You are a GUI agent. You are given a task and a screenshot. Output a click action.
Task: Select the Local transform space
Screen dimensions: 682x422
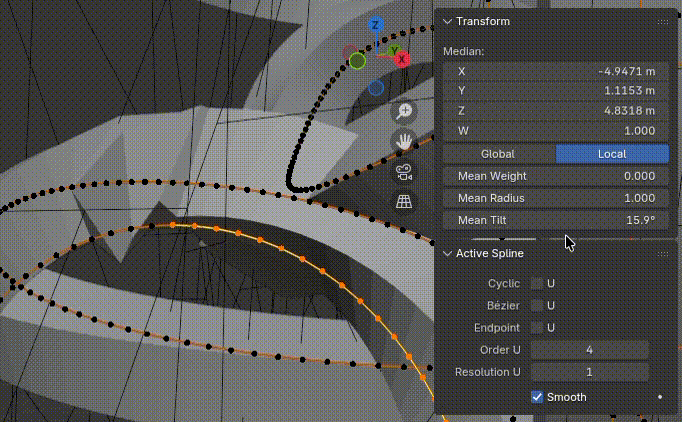[611, 154]
